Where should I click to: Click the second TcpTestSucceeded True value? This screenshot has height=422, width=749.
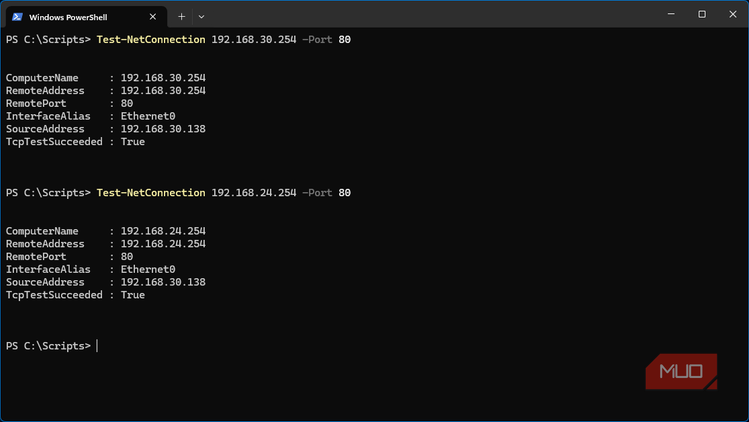(132, 295)
